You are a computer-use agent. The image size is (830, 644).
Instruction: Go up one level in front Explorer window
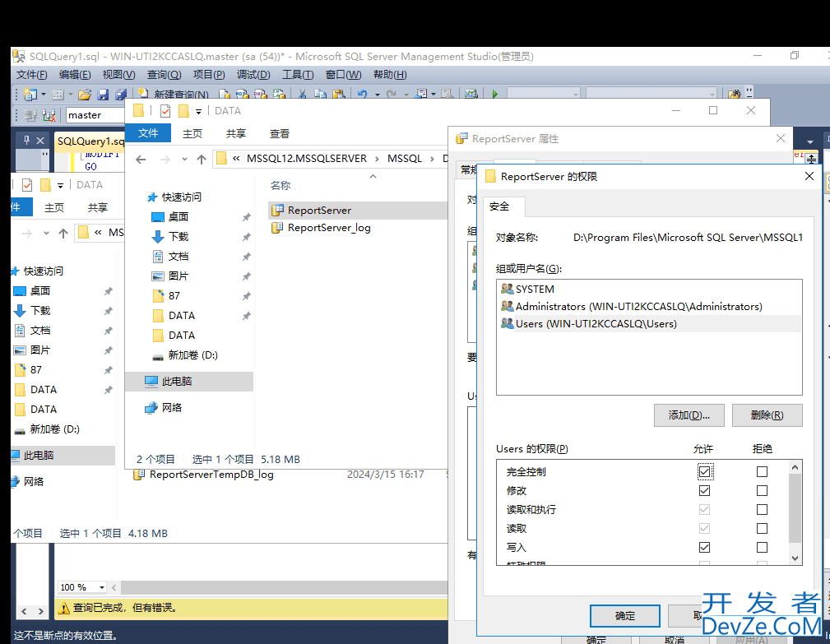[202, 159]
